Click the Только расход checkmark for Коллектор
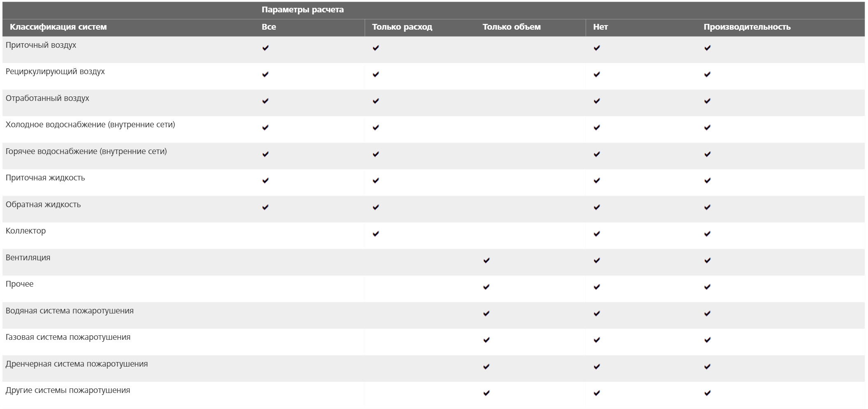This screenshot has height=409, width=868. coord(376,234)
